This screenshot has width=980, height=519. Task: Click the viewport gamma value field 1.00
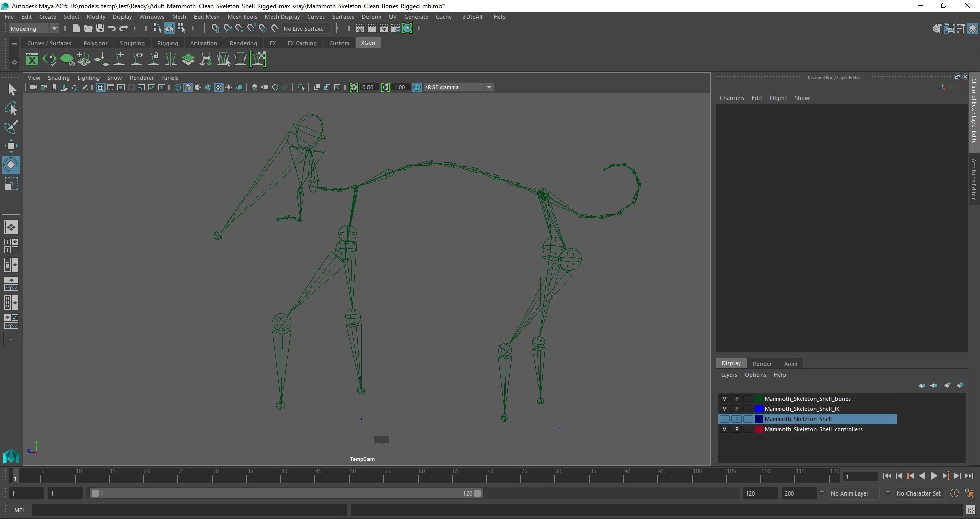tap(400, 87)
